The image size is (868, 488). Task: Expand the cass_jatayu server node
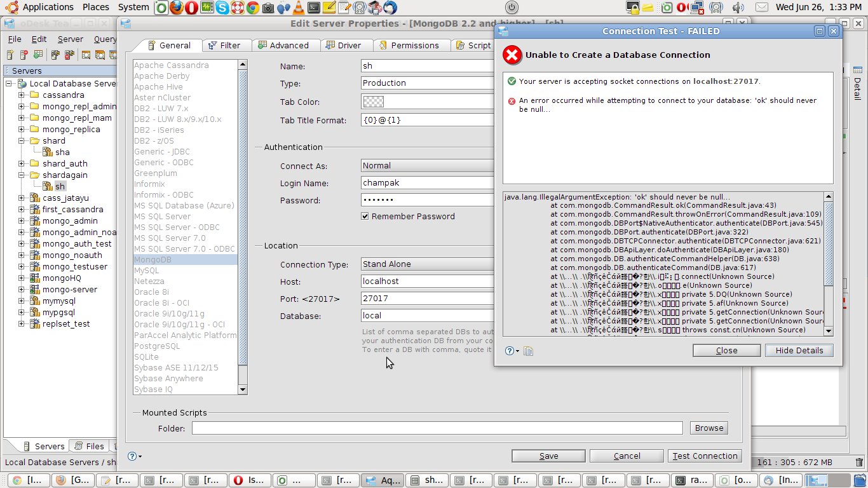tap(21, 198)
